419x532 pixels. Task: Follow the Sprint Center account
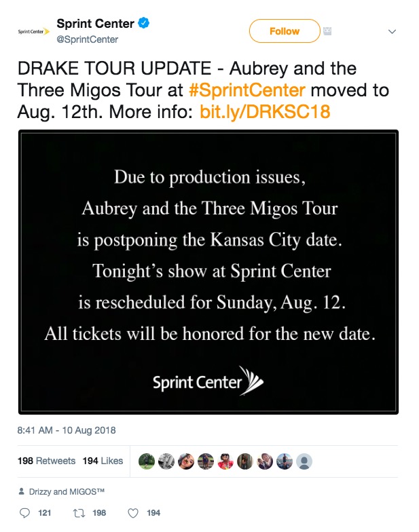[x=285, y=31]
